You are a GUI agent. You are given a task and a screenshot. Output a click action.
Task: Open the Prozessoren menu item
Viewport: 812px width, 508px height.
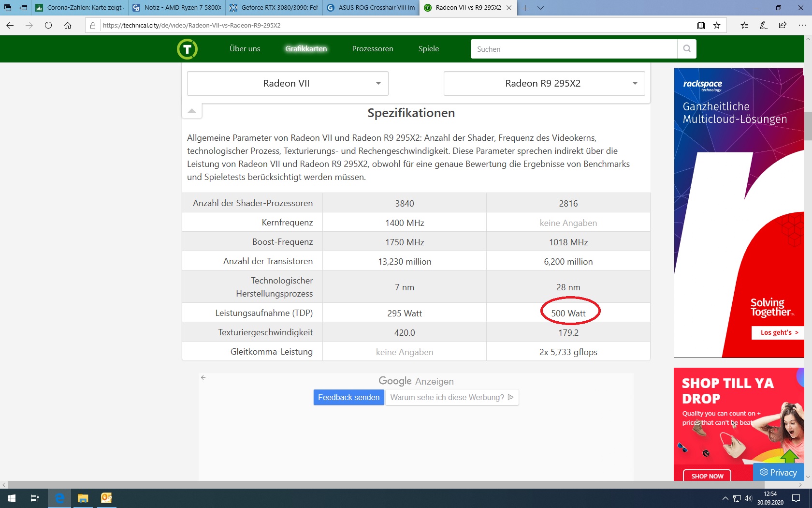click(x=373, y=49)
